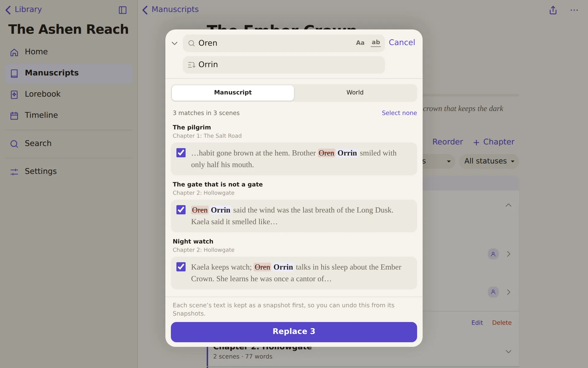Image resolution: width=588 pixels, height=368 pixels.
Task: Open the lower scene row chevron
Action: click(x=508, y=292)
